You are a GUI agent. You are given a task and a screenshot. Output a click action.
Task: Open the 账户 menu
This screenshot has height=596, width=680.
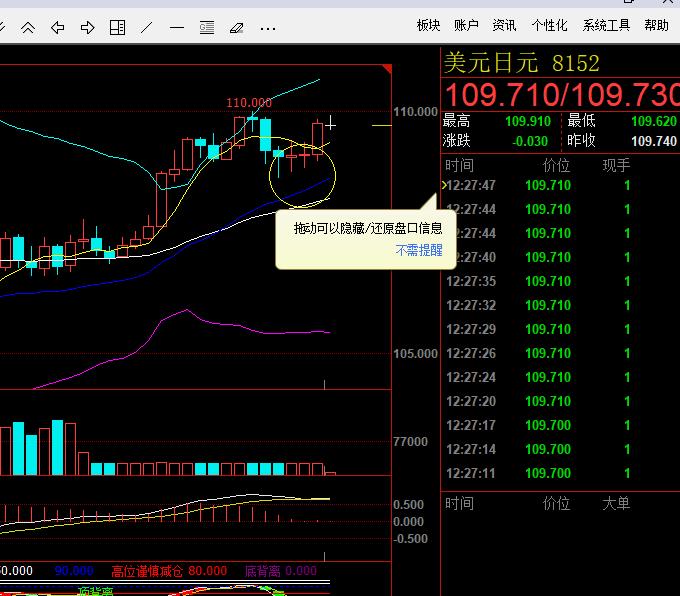point(466,25)
